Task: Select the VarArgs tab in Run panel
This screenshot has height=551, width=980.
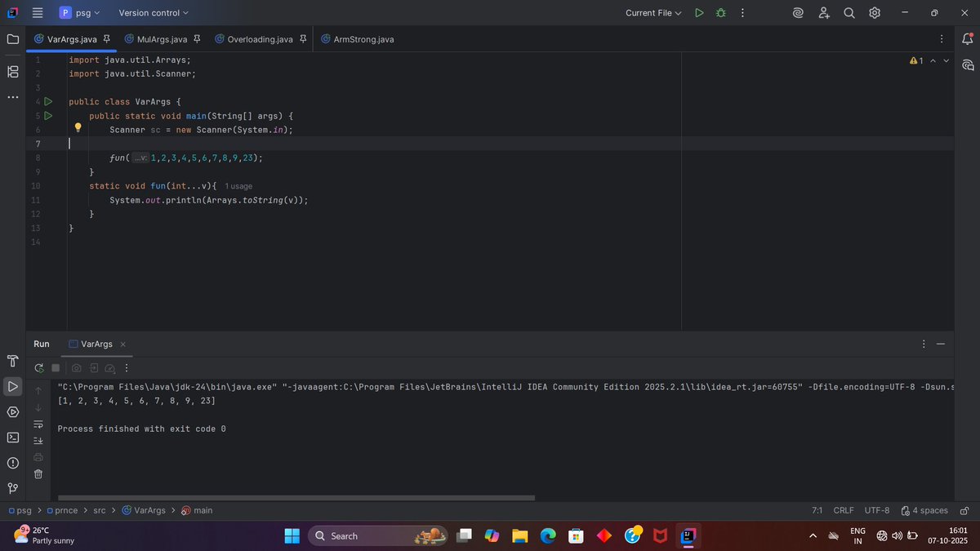Action: tap(96, 344)
